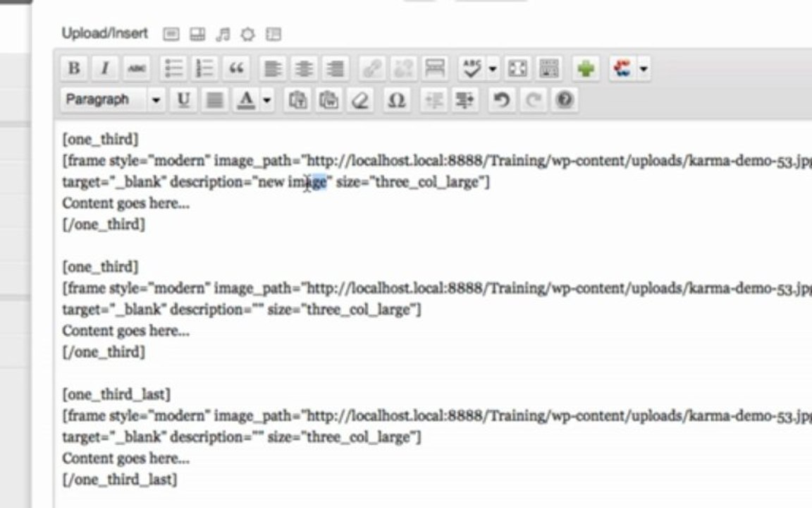Viewport: 812px width, 508px height.
Task: Click the red and blue swirl icon
Action: click(x=622, y=68)
